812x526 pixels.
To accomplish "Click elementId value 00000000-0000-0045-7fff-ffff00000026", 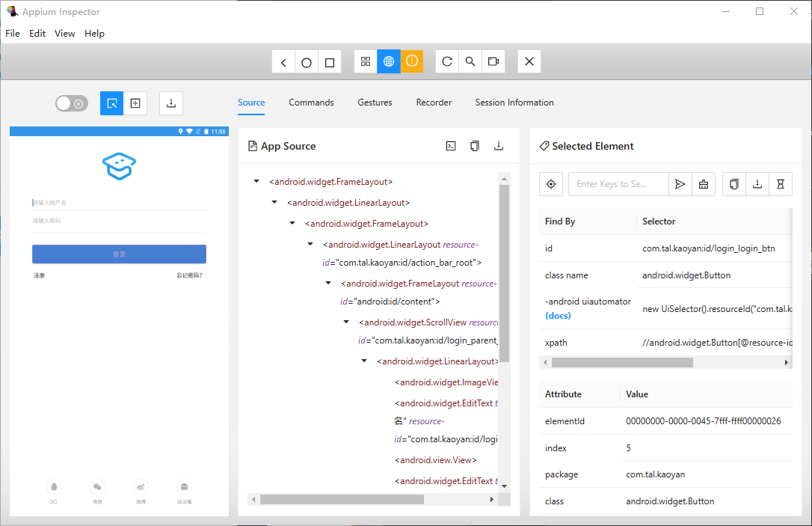I will click(704, 421).
